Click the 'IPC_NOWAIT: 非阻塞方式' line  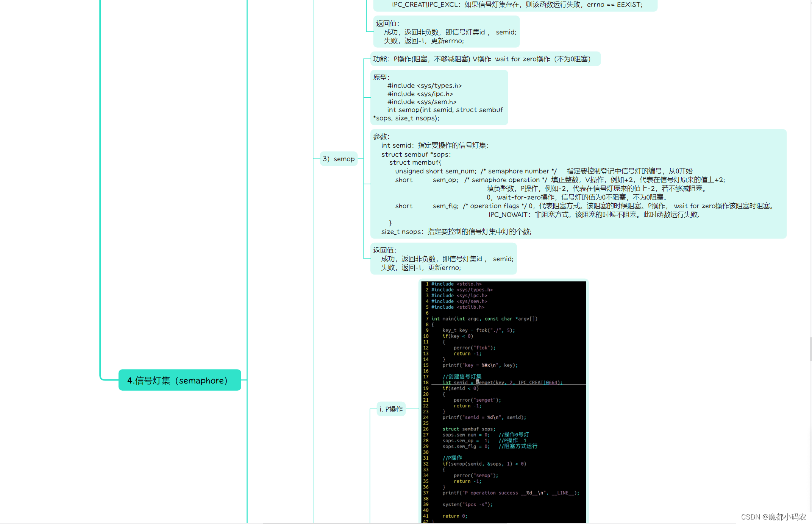[x=594, y=215]
